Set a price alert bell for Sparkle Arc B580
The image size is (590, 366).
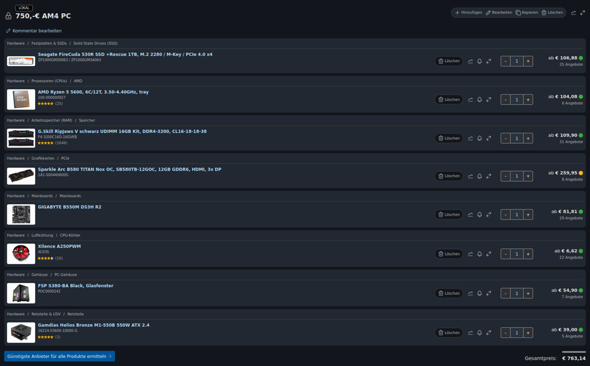[479, 176]
